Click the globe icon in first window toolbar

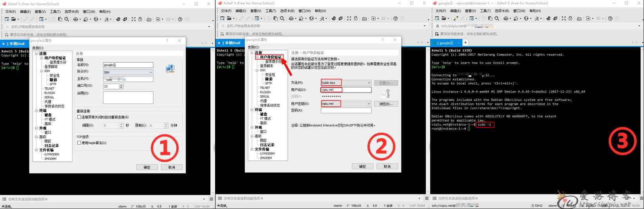pyautogui.click(x=96, y=19)
